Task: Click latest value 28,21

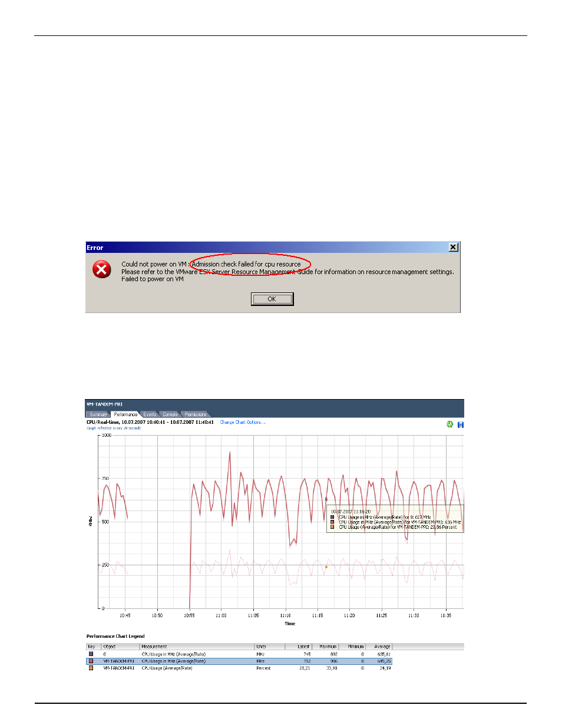Action: pos(305,668)
